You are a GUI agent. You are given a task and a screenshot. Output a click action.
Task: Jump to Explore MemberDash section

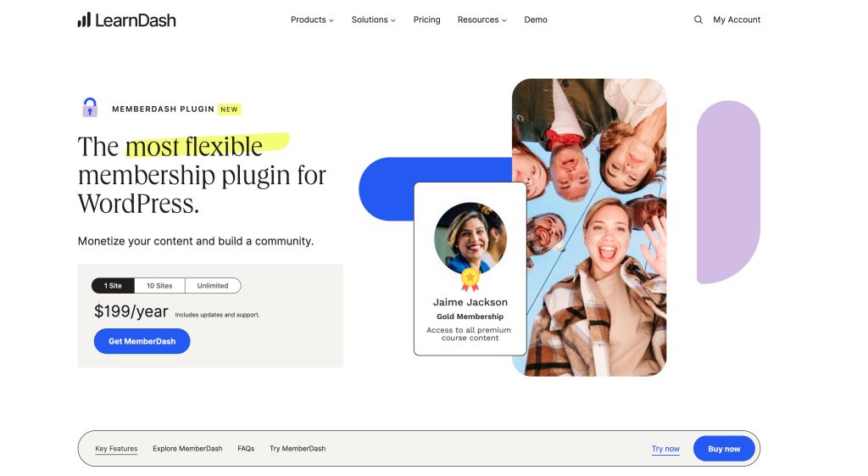pos(187,448)
